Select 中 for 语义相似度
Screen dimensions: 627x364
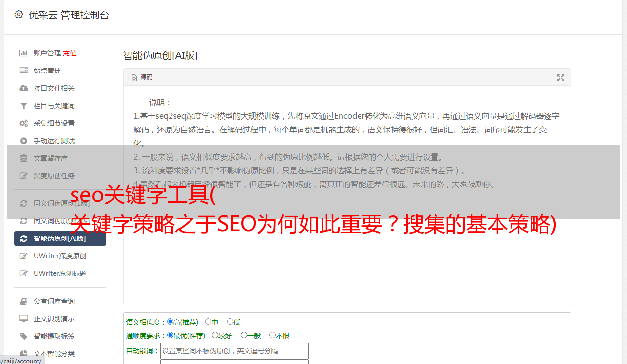tap(208, 322)
